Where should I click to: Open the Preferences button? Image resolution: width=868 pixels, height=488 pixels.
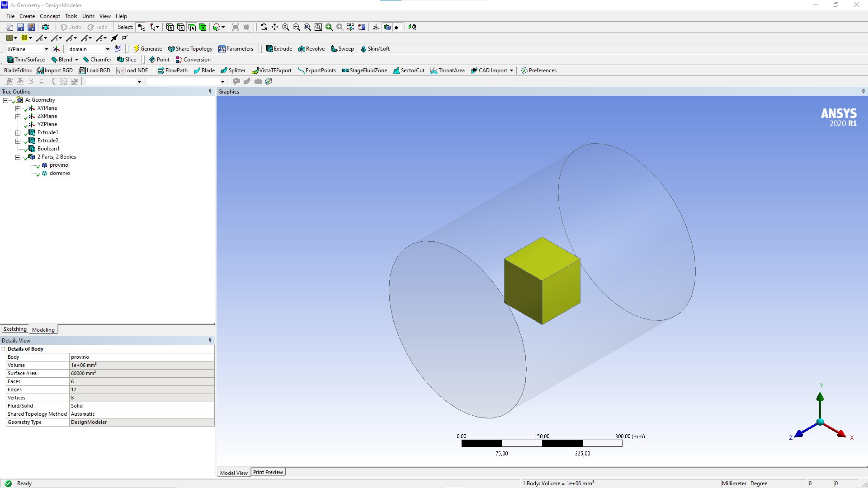tap(538, 70)
